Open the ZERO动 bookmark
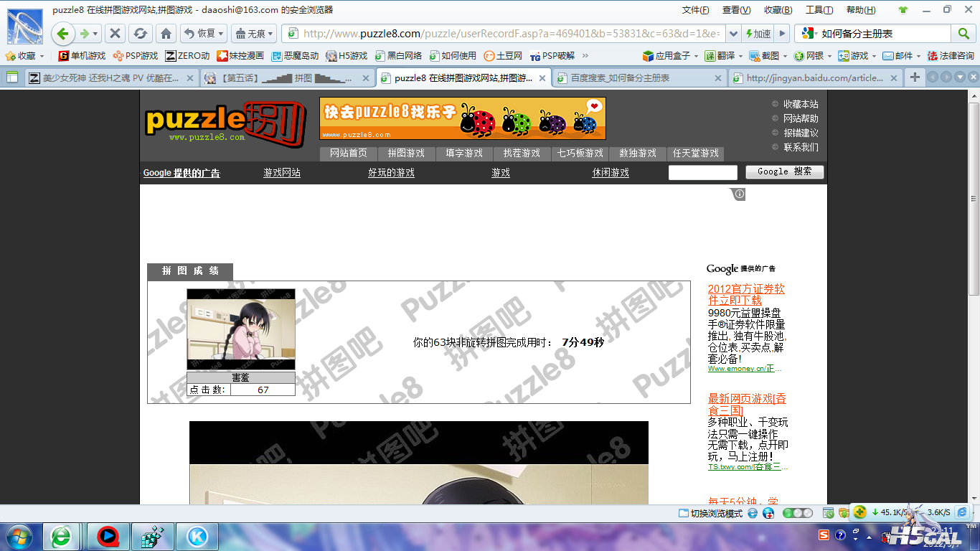The image size is (980, 551). [x=187, y=55]
